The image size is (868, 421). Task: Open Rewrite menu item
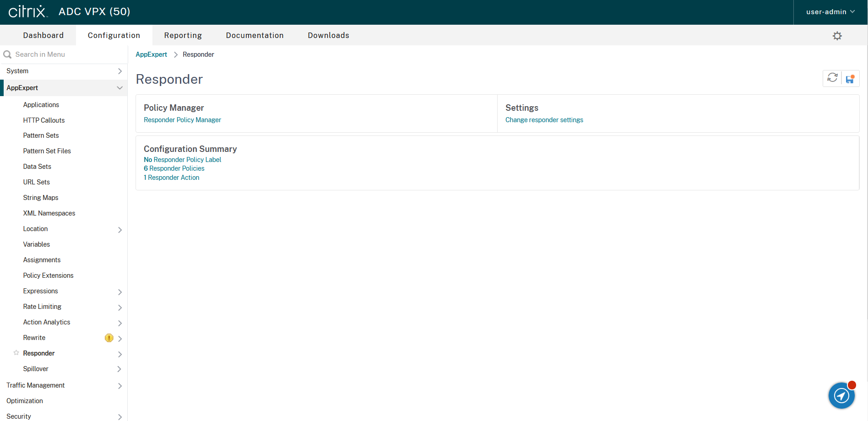point(34,338)
